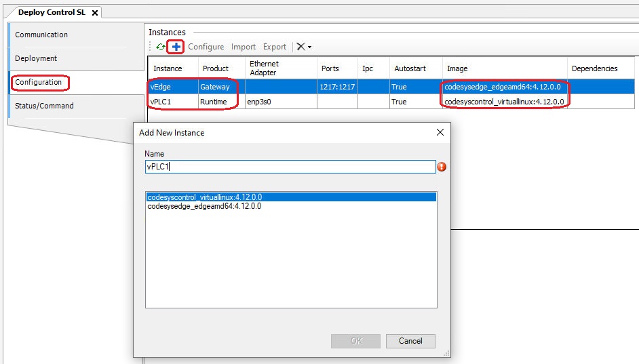
Task: Click the enp3s0 Ethernet adapter cell
Action: pyautogui.click(x=281, y=102)
